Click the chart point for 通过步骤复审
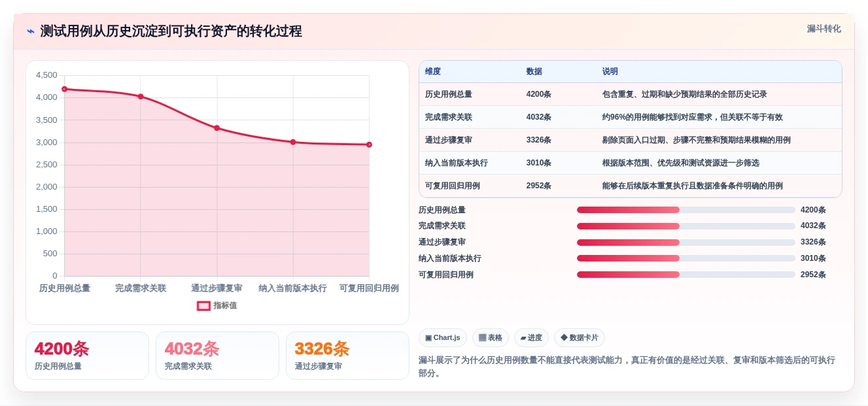 pos(217,128)
